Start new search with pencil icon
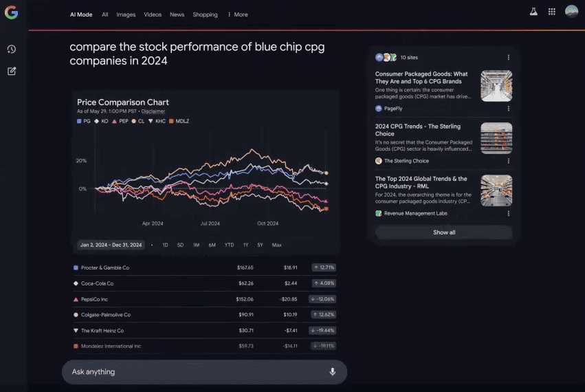 [x=12, y=71]
